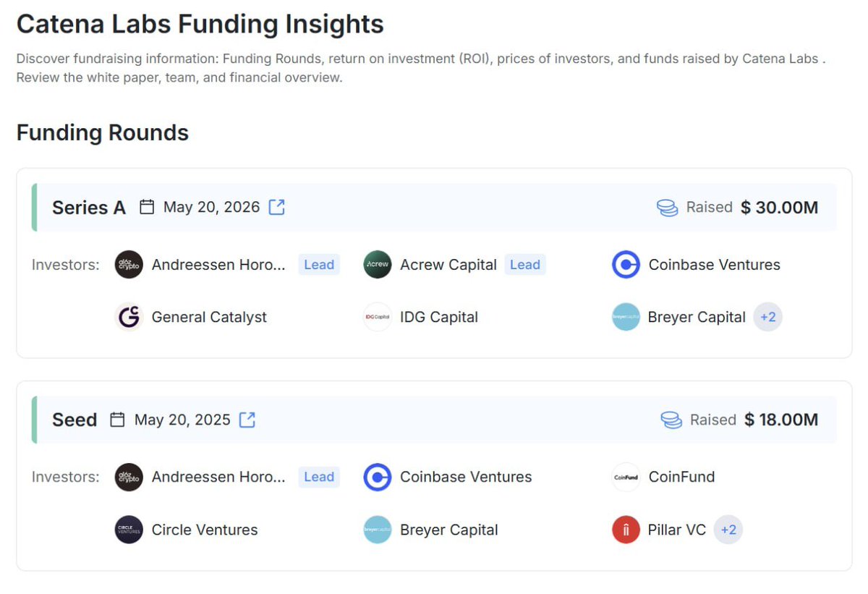This screenshot has height=594, width=868.
Task: Click the Lead badge next to Acrew Capital
Action: pyautogui.click(x=525, y=265)
